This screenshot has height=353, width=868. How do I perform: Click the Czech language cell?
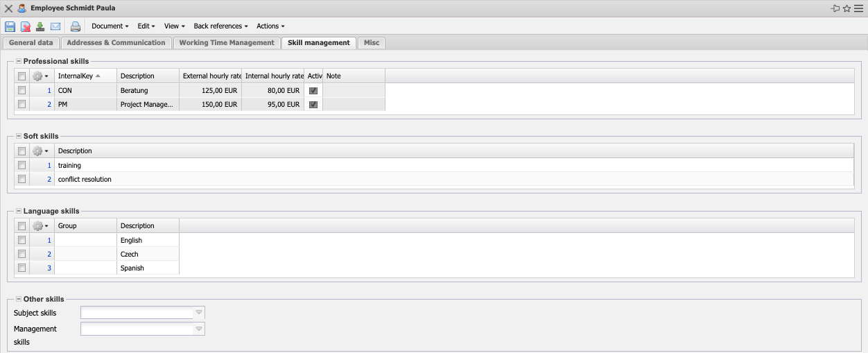point(148,254)
